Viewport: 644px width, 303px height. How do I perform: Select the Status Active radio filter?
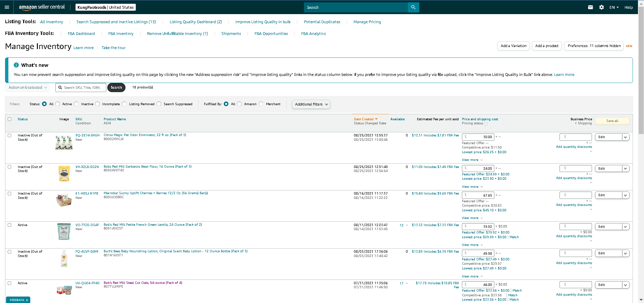(58, 104)
